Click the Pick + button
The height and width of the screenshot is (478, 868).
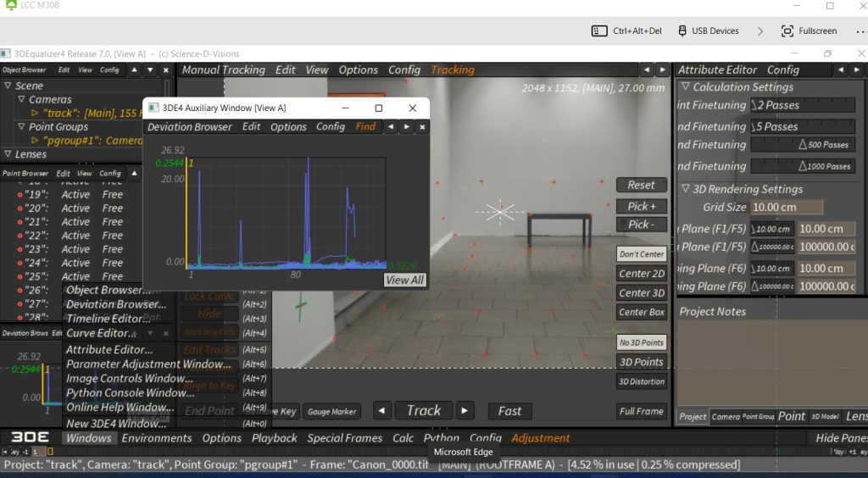pyautogui.click(x=642, y=206)
